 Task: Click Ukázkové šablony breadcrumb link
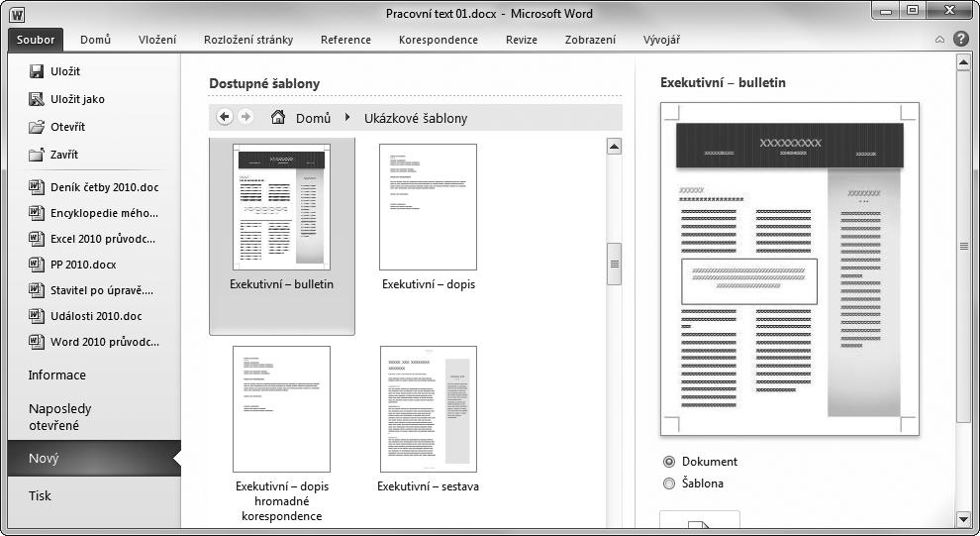pyautogui.click(x=416, y=118)
